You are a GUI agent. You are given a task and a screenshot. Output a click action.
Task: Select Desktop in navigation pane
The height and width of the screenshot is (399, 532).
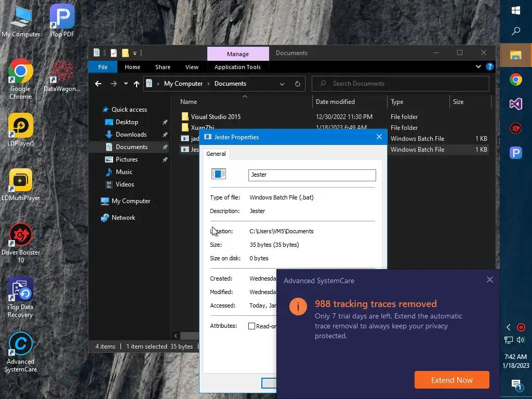(127, 122)
